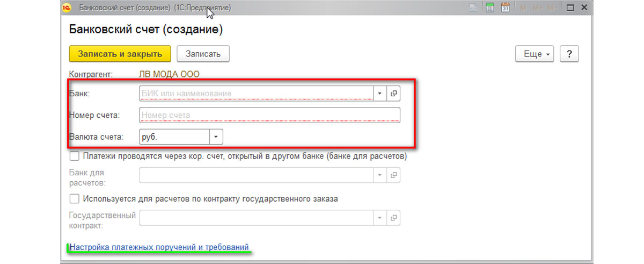Tick the государственного заказа contract checkbox
Viewport: 644px width, 264px height.
(75, 198)
